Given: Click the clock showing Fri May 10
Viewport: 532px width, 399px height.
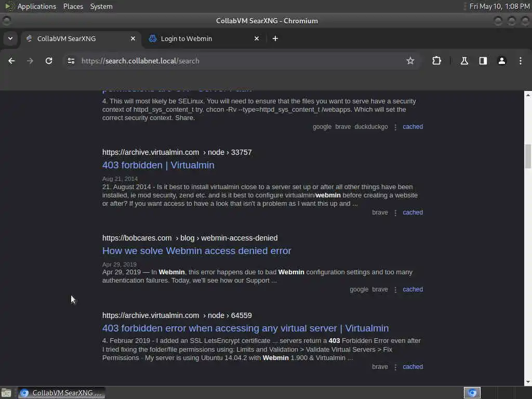Looking at the screenshot, I should point(499,6).
